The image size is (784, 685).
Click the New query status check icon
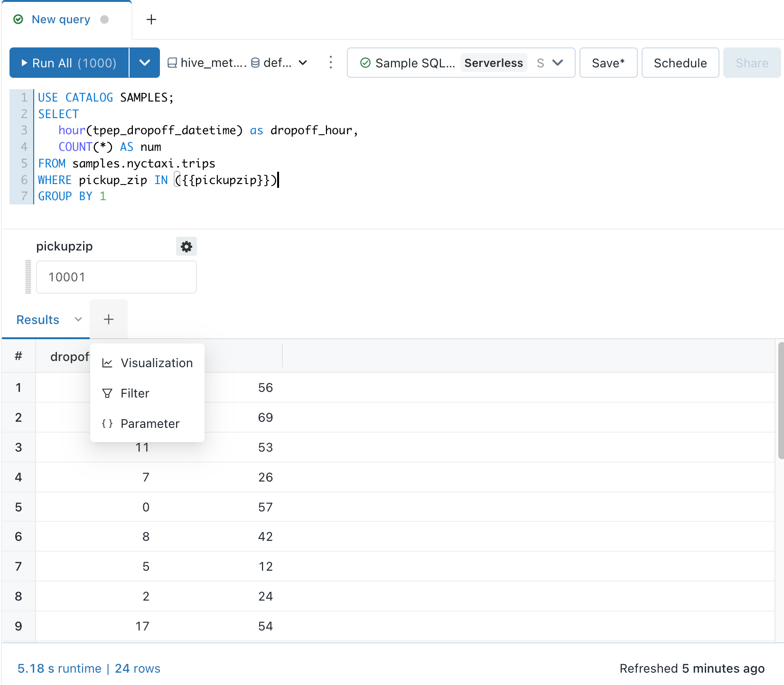[19, 19]
